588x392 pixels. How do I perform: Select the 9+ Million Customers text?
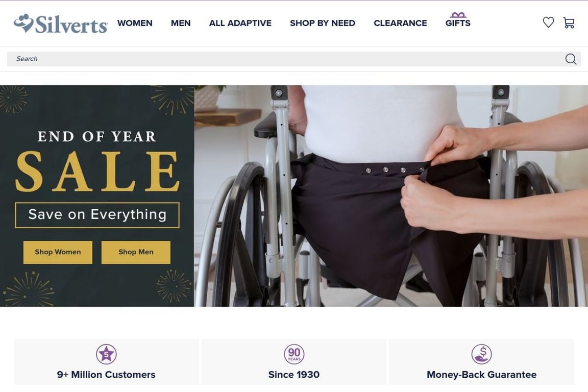106,374
